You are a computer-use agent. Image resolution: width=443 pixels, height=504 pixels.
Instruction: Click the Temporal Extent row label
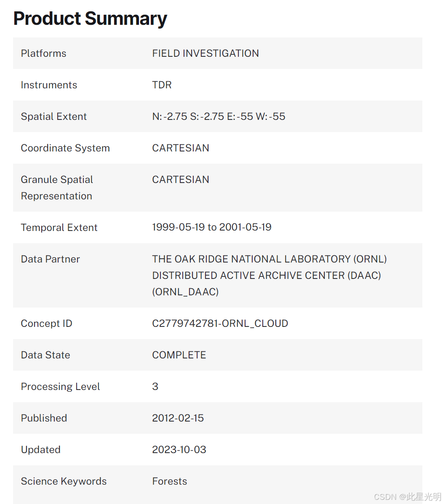click(59, 228)
